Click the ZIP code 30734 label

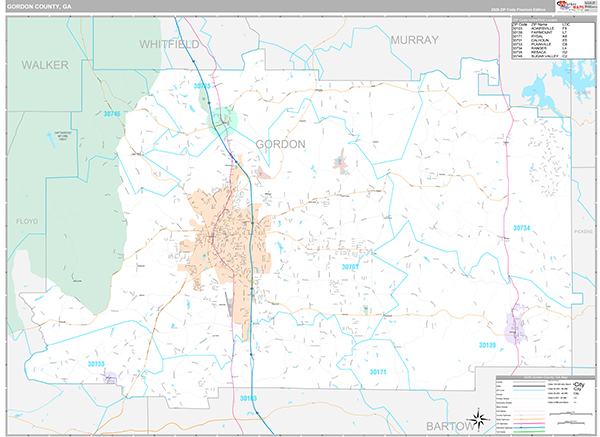tap(522, 228)
